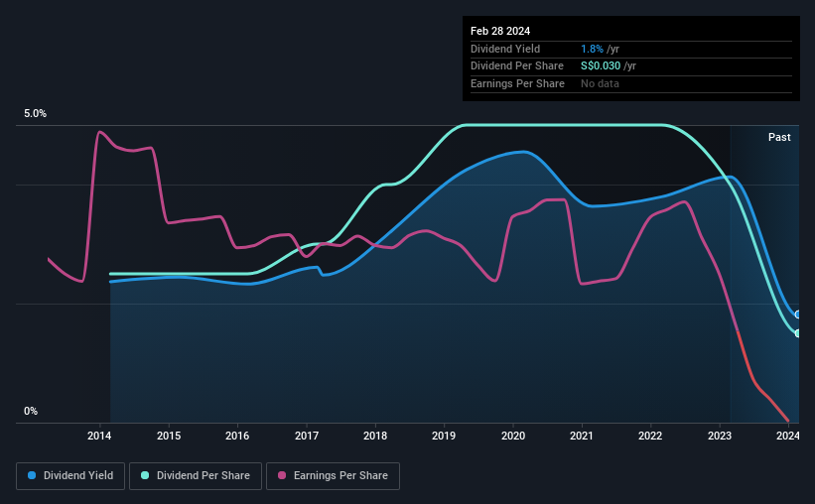Click the blue Dividend Yield legend dot
Viewport: 815px width, 504px height.
click(32, 475)
